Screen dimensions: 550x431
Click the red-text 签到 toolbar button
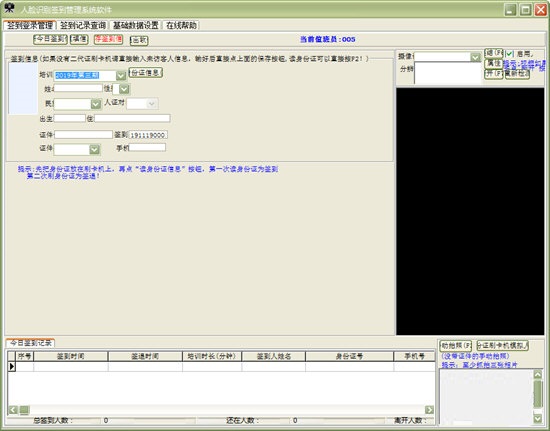pyautogui.click(x=108, y=39)
